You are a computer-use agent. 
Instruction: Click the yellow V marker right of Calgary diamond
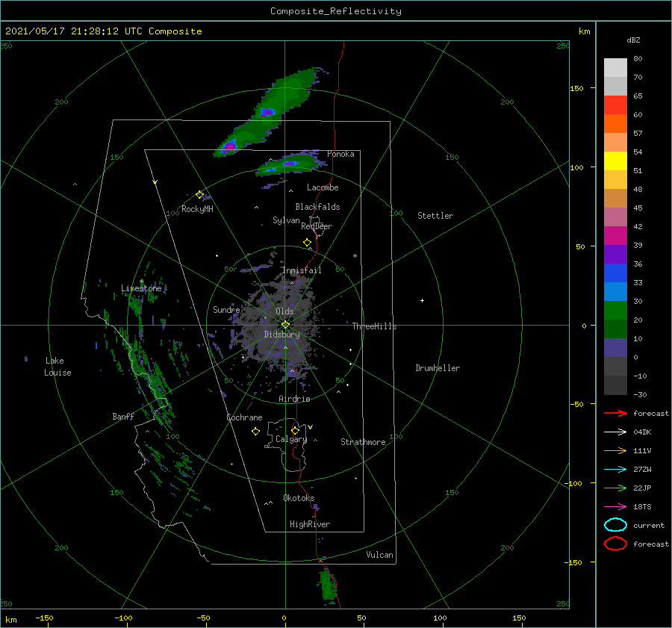click(310, 427)
